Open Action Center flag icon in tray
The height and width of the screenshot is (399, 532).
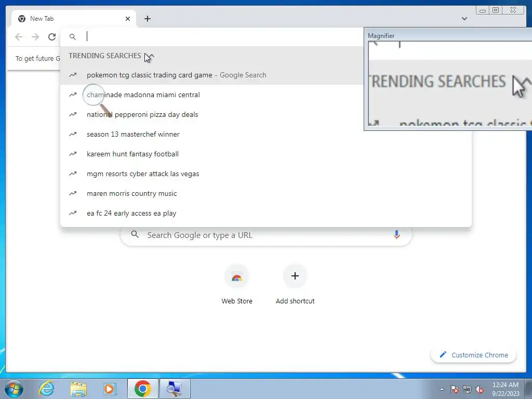coord(455,389)
